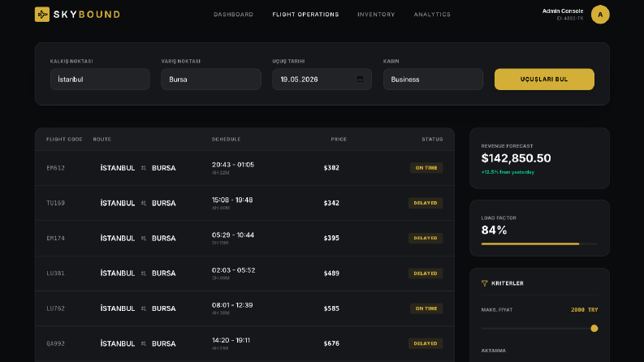Select flight code EM174

(x=55, y=238)
